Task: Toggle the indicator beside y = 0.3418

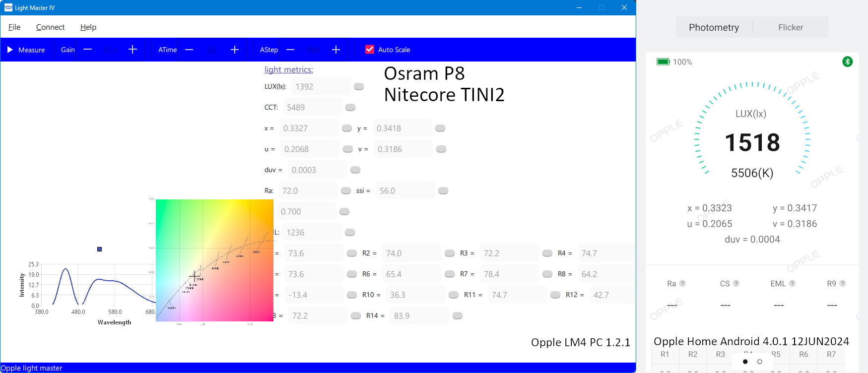Action: pyautogui.click(x=440, y=128)
